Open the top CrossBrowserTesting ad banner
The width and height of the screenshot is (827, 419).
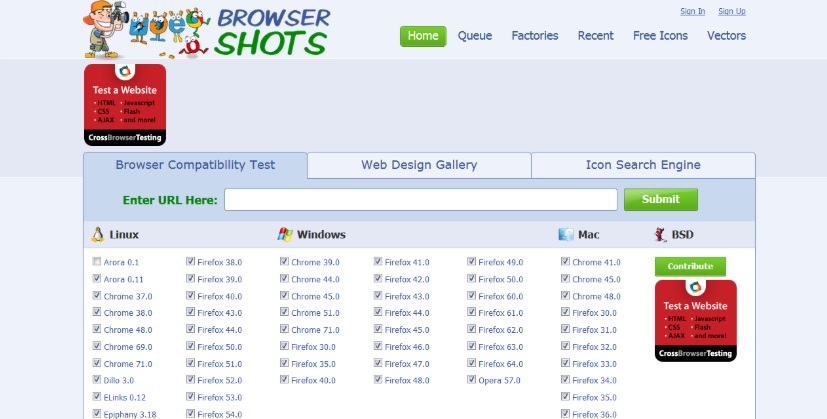125,105
